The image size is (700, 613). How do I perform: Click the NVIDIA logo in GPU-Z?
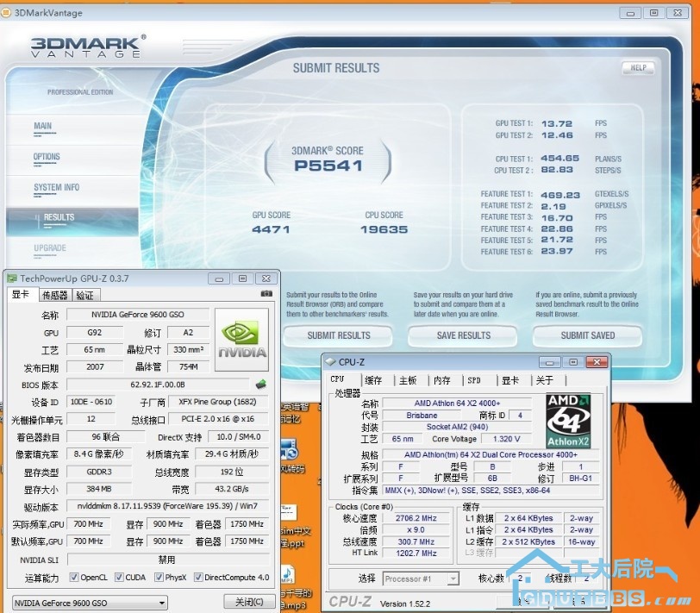pyautogui.click(x=241, y=338)
